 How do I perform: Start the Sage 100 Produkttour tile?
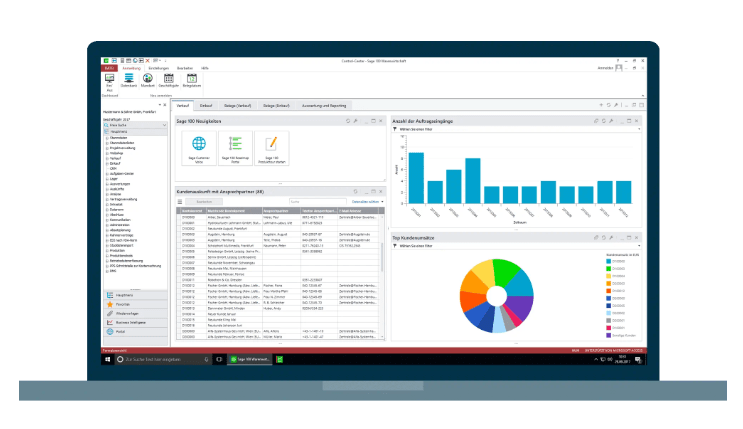pyautogui.click(x=272, y=148)
